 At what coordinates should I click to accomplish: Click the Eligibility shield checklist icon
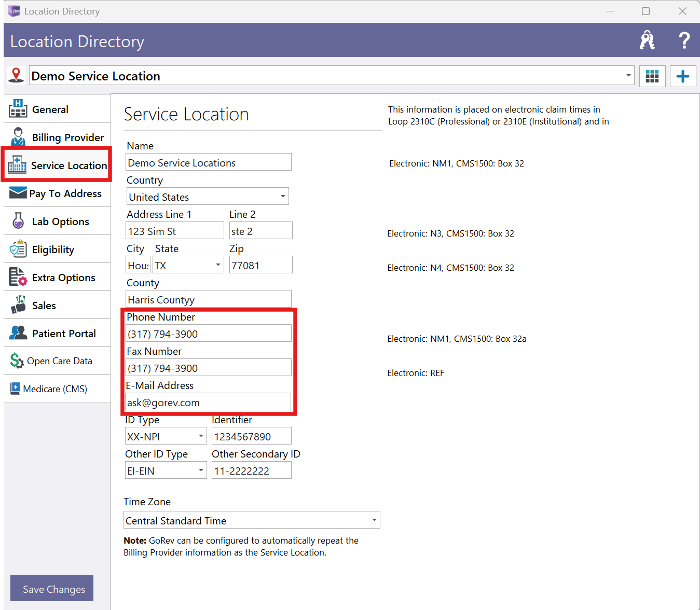click(x=18, y=249)
